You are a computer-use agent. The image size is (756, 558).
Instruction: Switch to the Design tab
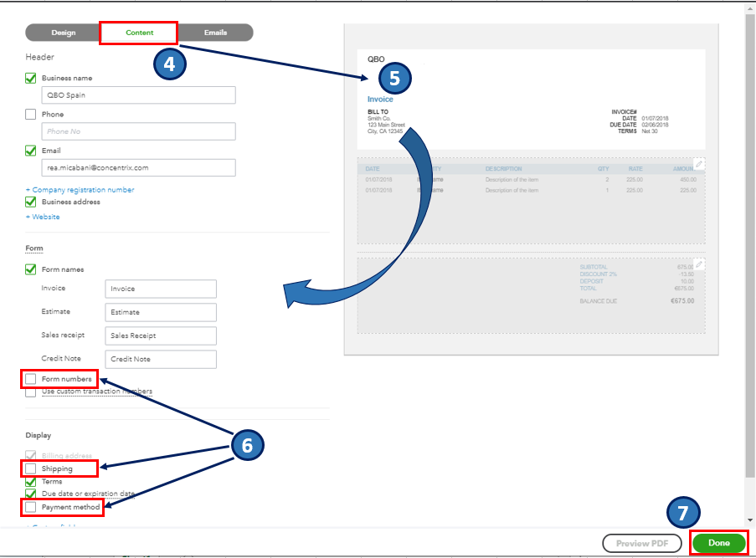click(x=63, y=33)
